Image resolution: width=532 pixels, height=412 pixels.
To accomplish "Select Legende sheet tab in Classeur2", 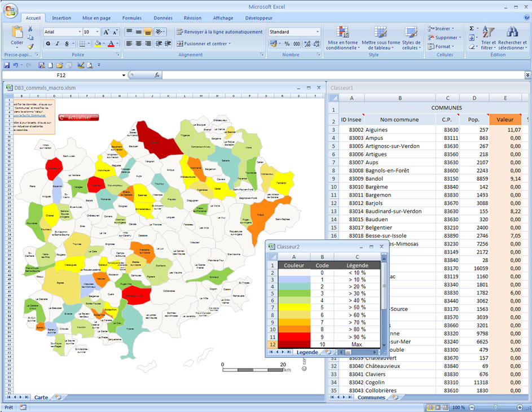I will pos(307,352).
